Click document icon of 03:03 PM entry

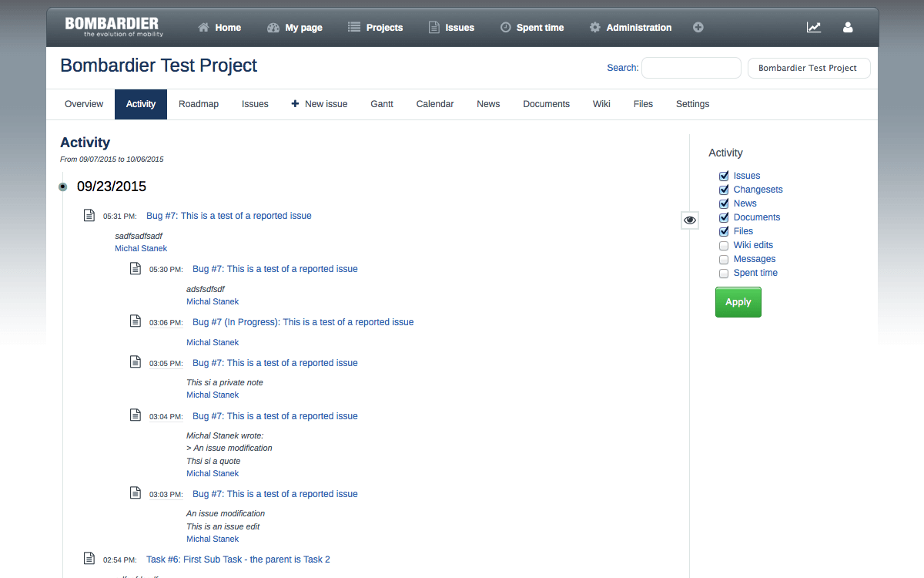(x=136, y=493)
